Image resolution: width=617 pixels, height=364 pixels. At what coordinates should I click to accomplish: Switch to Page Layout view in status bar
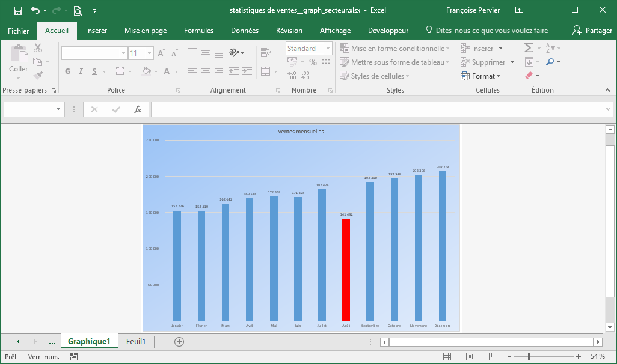470,357
